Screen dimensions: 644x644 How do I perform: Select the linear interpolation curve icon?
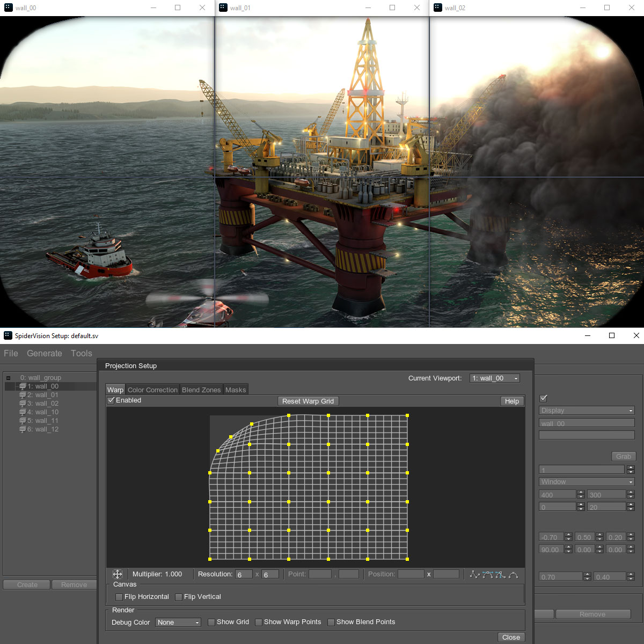coord(474,575)
